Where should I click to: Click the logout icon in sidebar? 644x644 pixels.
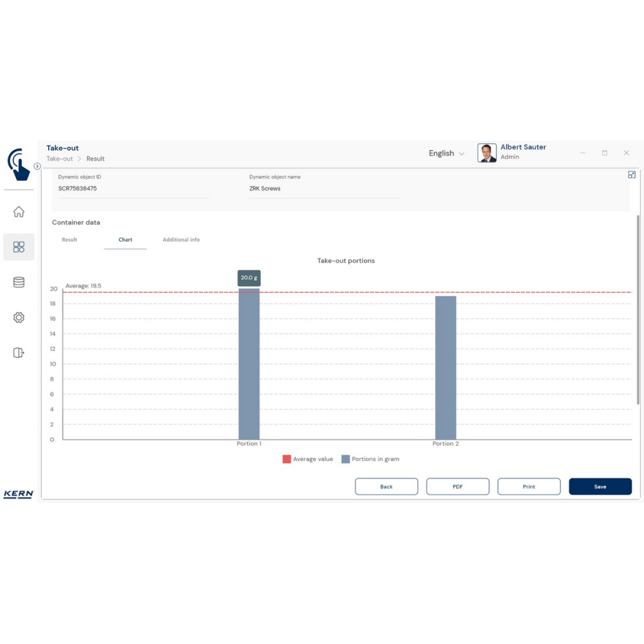pos(19,352)
